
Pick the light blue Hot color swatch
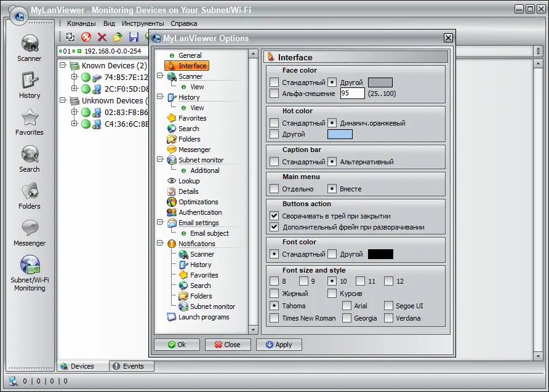coord(340,134)
